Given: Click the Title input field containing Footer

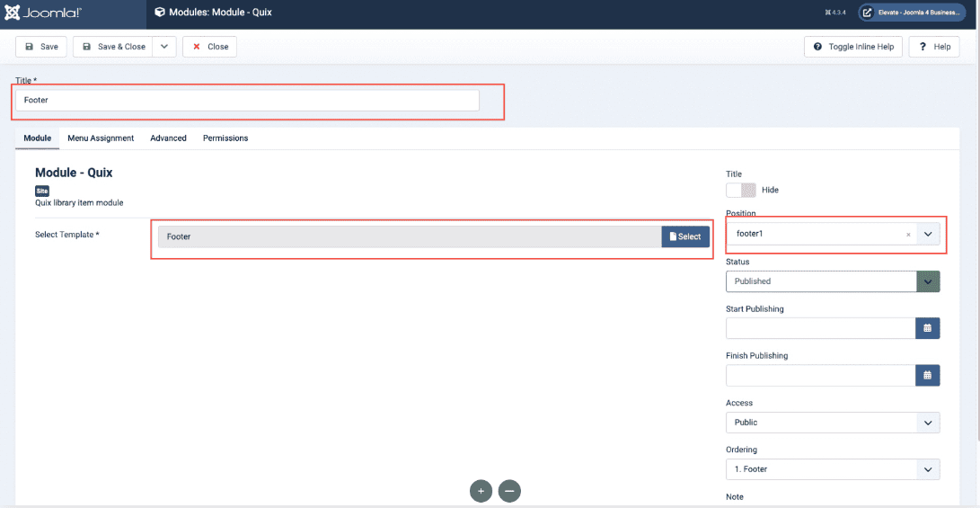Looking at the screenshot, I should pos(247,101).
